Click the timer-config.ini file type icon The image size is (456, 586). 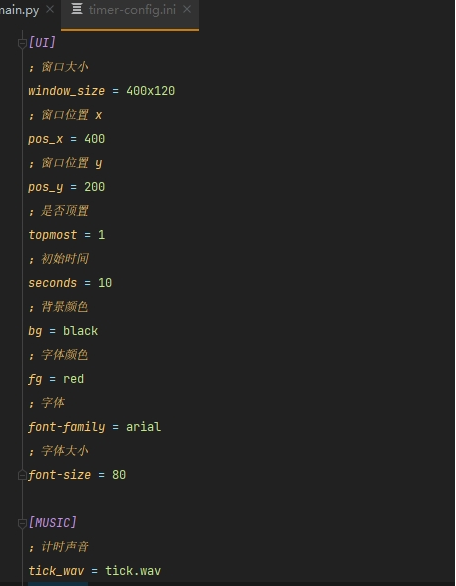pyautogui.click(x=77, y=9)
